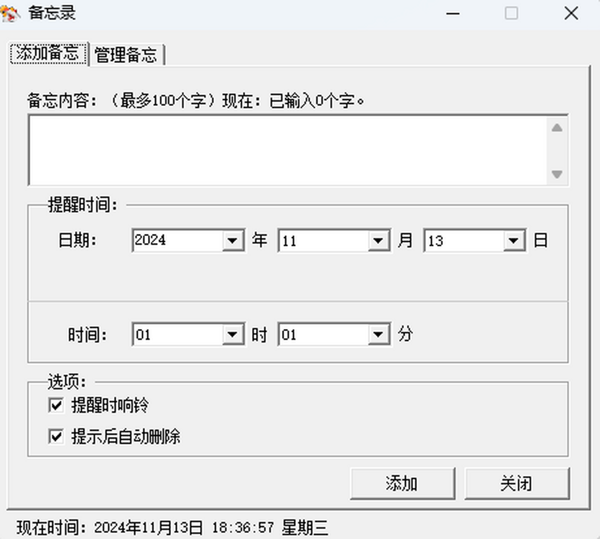Click the text box scroll down arrow
Image resolution: width=600 pixels, height=539 pixels.
tap(557, 174)
